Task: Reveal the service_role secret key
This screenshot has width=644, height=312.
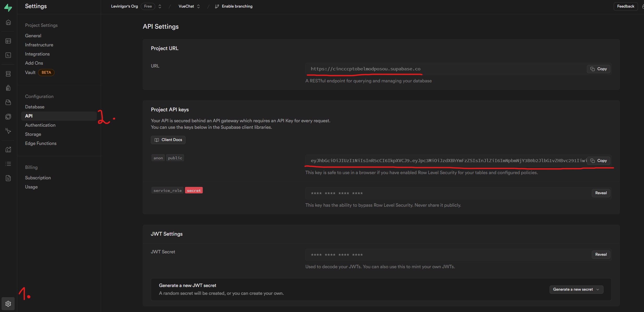Action: point(601,193)
